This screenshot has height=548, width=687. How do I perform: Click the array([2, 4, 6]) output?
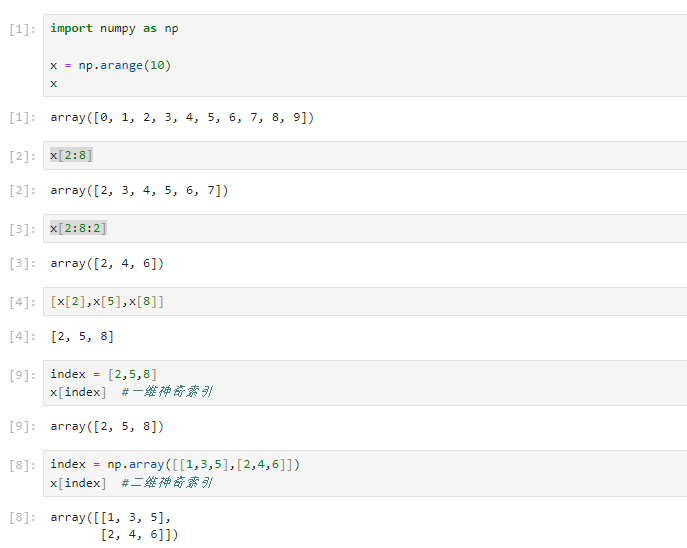click(x=107, y=264)
